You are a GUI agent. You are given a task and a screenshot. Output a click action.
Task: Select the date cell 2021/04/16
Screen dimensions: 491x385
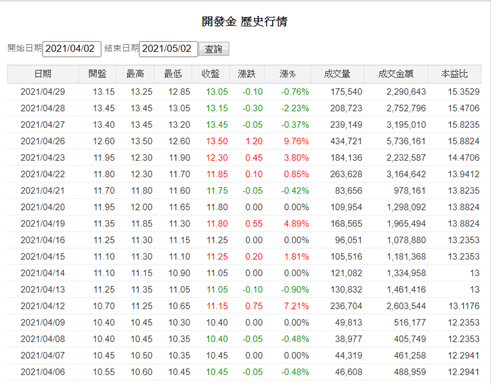tap(43, 240)
